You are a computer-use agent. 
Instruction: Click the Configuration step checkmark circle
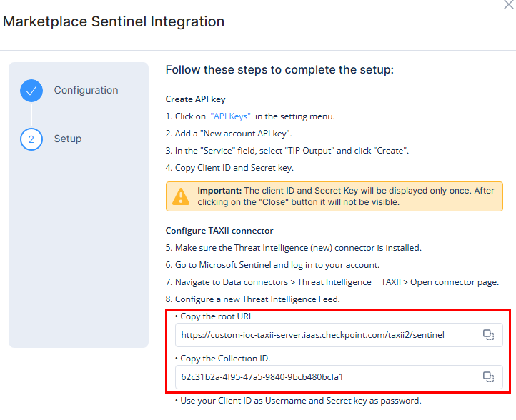(31, 91)
